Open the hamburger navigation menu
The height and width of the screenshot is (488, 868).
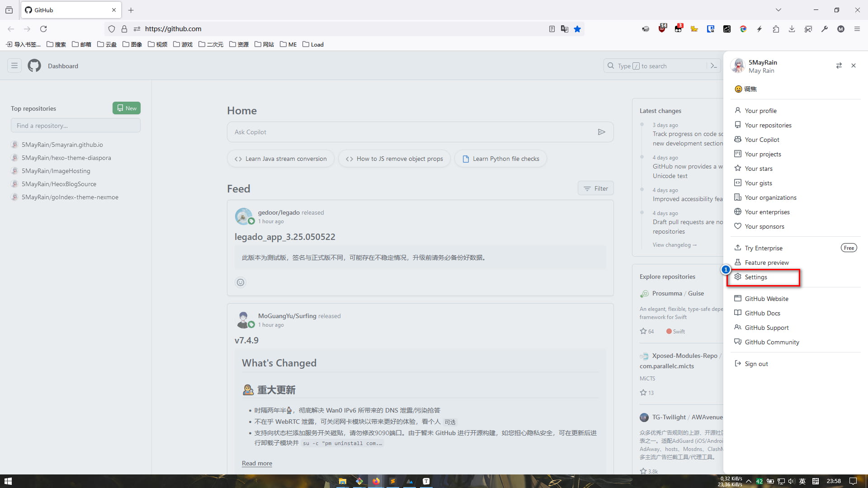pyautogui.click(x=14, y=66)
